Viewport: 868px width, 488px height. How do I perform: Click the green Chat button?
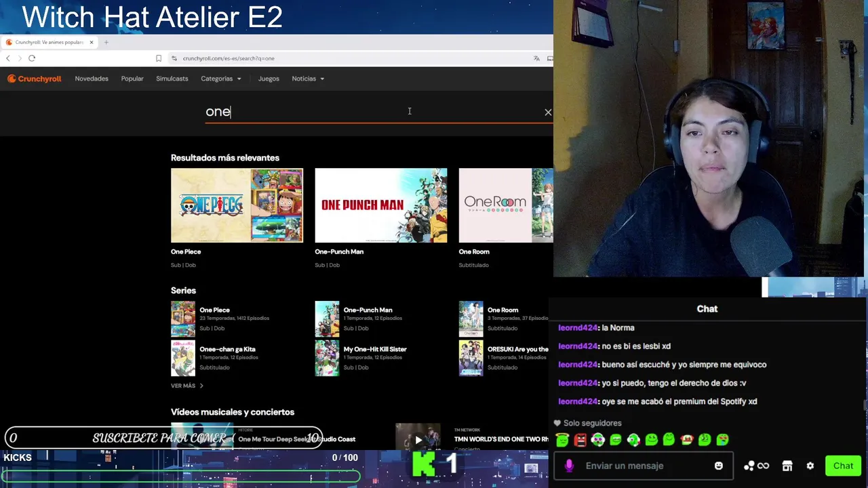(x=843, y=466)
